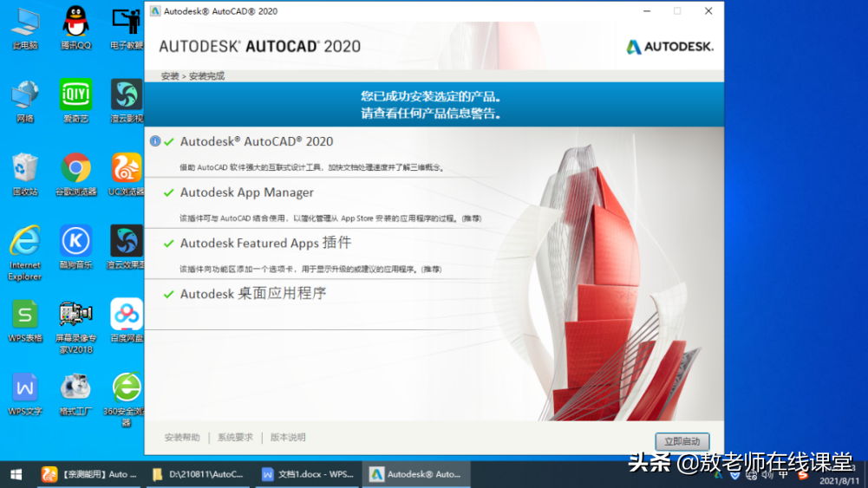Viewport: 868px width, 488px height.
Task: Open Google Chrome (谷歌浏览器) desktop icon
Action: click(75, 167)
